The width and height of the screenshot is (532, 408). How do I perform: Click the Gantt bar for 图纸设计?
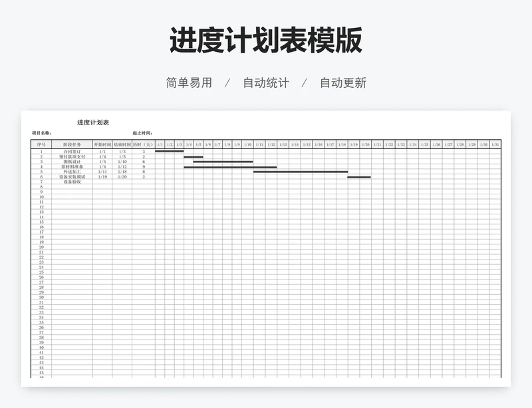(223, 162)
